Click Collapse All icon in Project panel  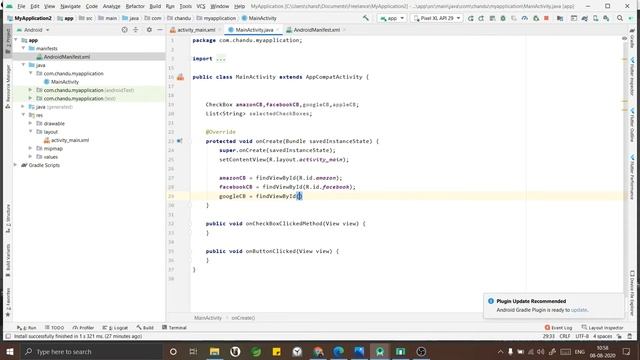tap(136, 30)
